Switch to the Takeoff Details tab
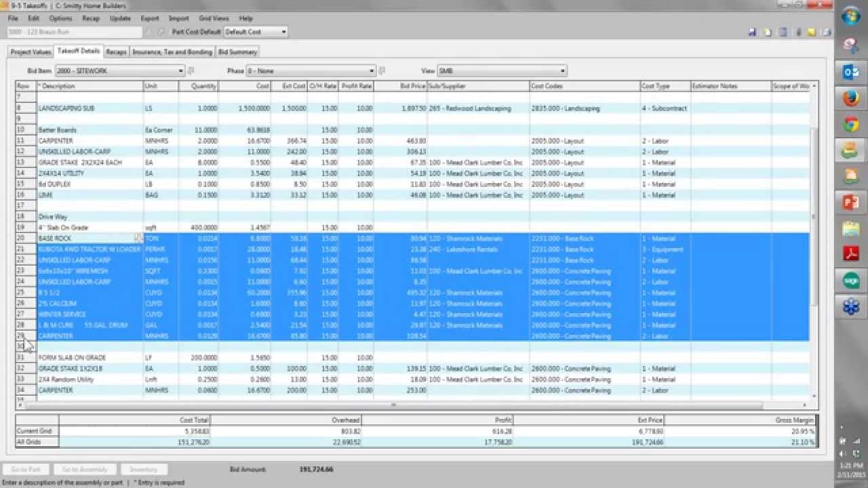The image size is (868, 488). (x=79, y=51)
